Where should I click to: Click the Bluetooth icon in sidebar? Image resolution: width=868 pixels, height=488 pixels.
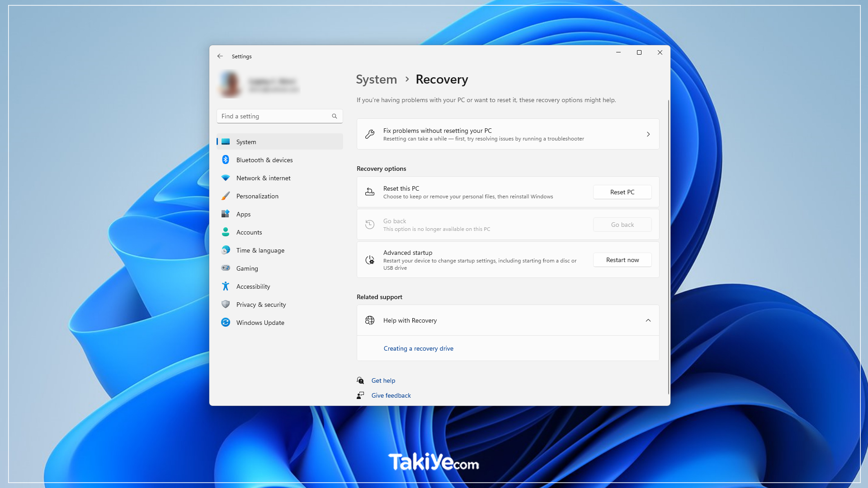point(226,160)
